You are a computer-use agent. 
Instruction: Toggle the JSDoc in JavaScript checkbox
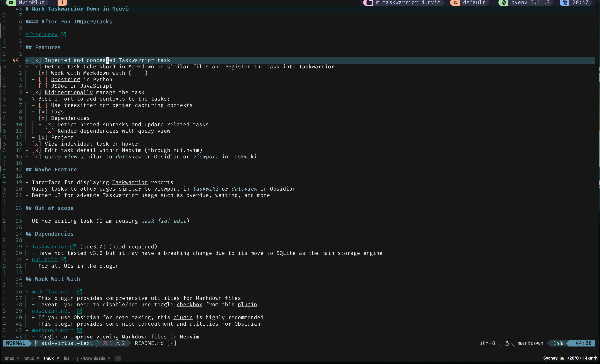pos(43,86)
